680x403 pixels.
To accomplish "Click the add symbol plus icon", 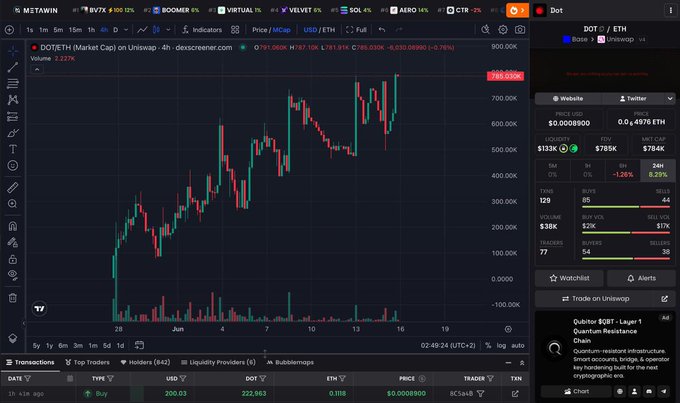I will (x=9, y=29).
